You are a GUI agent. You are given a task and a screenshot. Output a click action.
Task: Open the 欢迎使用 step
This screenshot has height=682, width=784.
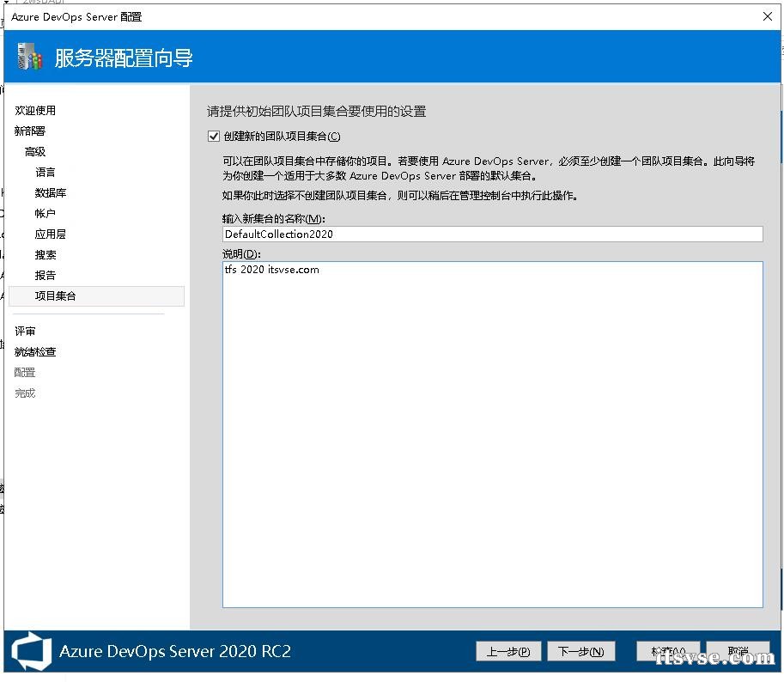coord(35,111)
